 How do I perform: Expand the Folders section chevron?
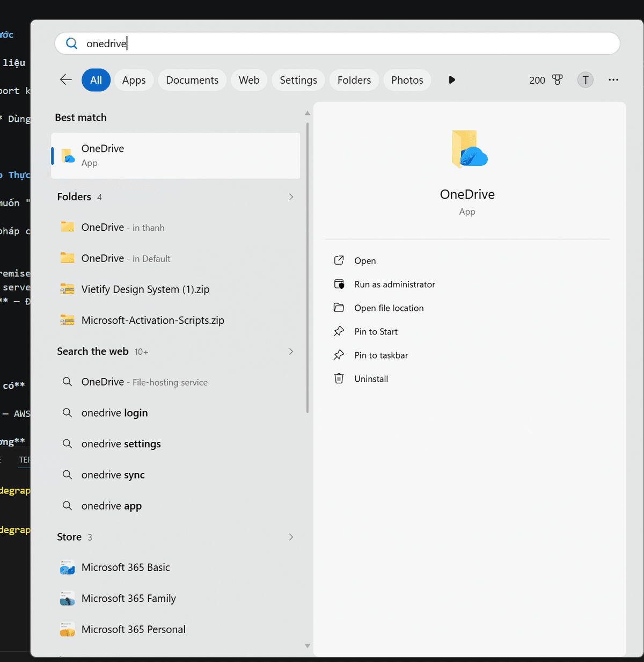(x=291, y=197)
